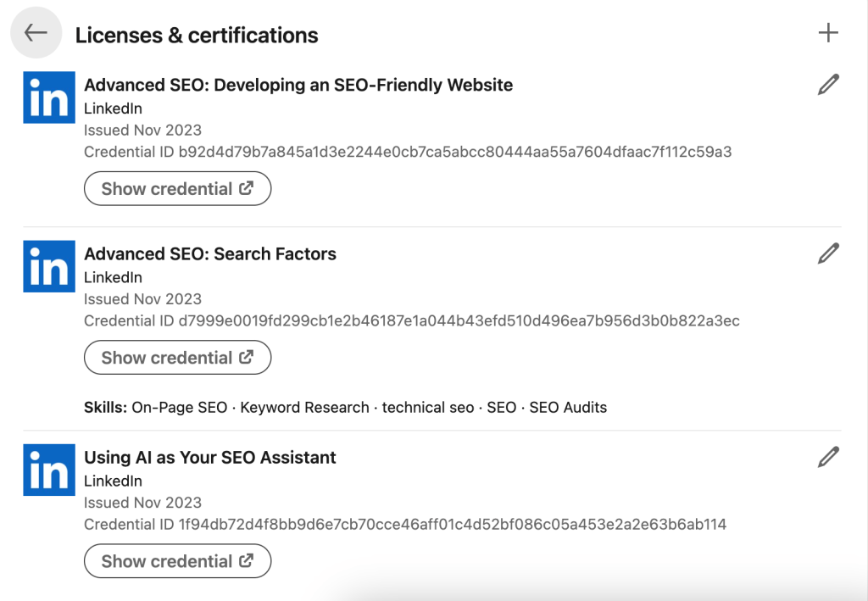Click the Licenses & certifications heading

(197, 36)
